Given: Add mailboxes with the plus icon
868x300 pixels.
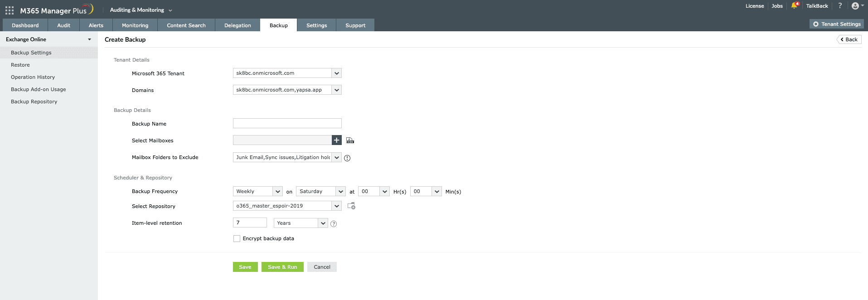Looking at the screenshot, I should point(337,140).
